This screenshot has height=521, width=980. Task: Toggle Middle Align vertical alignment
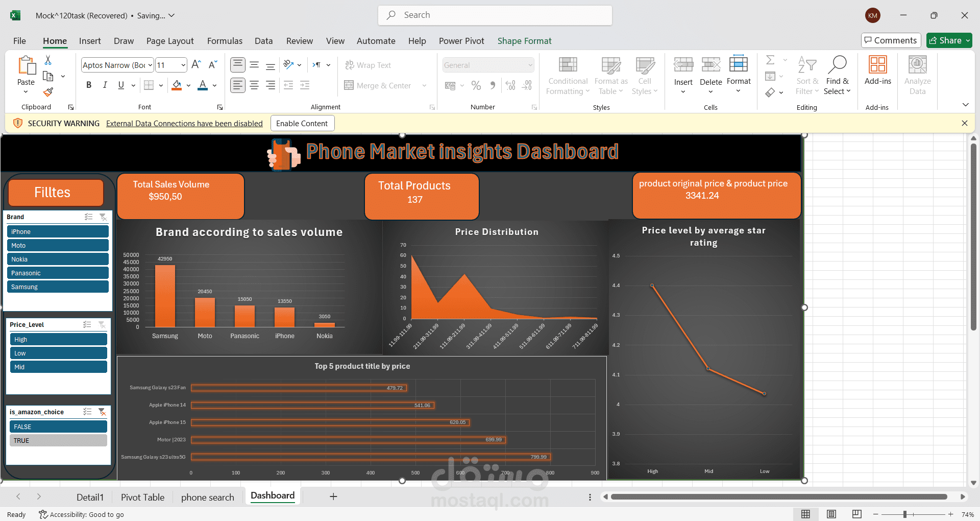click(254, 65)
